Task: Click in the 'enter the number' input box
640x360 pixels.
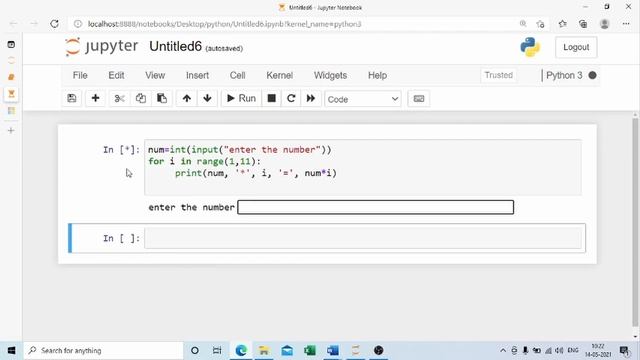Action: [x=376, y=207]
